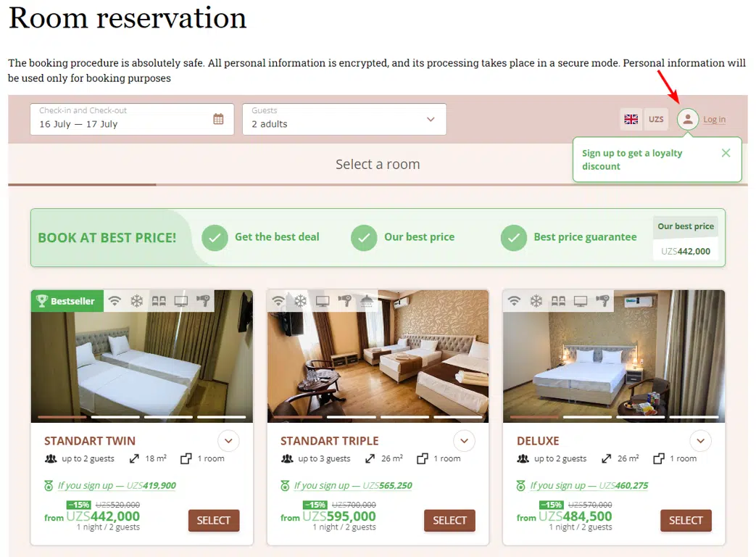Click the user profile avatar icon
This screenshot has height=557, width=756.
pyautogui.click(x=688, y=120)
